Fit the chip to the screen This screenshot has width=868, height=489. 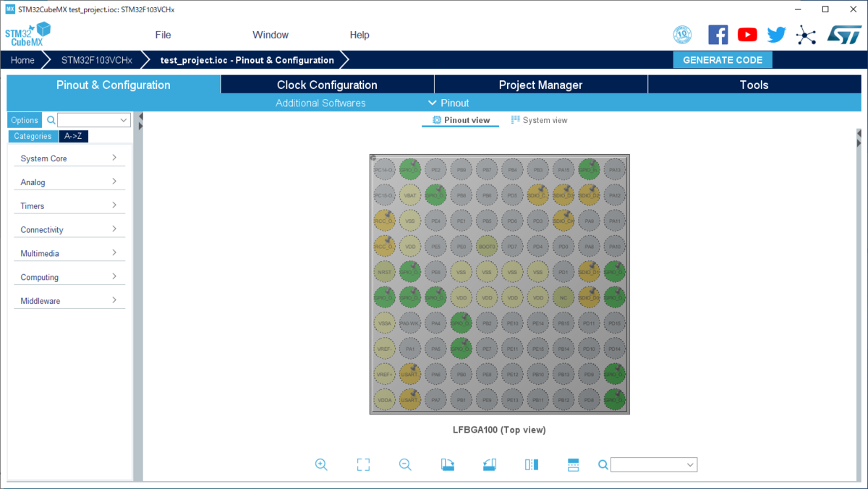(363, 464)
